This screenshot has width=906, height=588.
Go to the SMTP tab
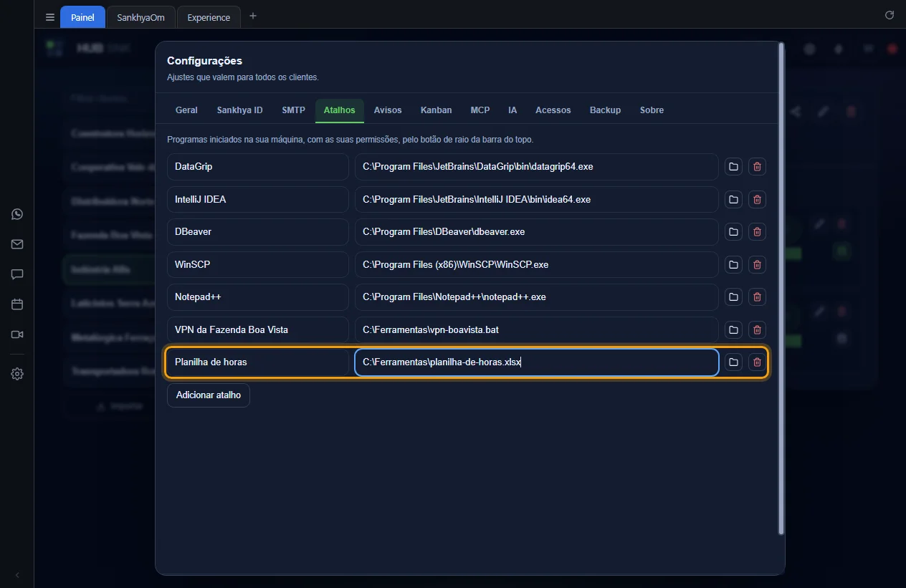click(293, 110)
